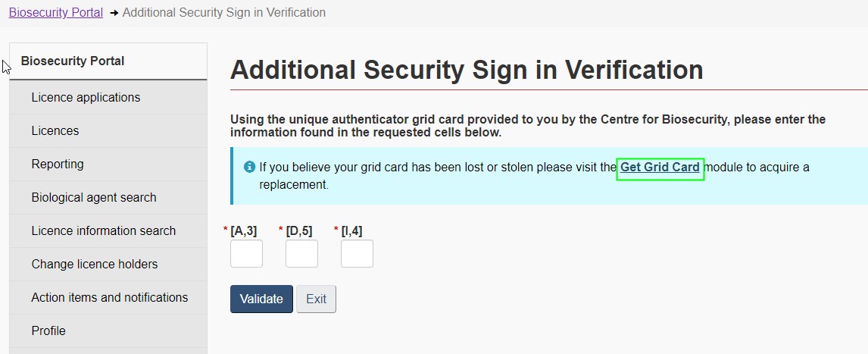Go to Biological agent search
Viewport: 868px width, 354px height.
click(94, 198)
